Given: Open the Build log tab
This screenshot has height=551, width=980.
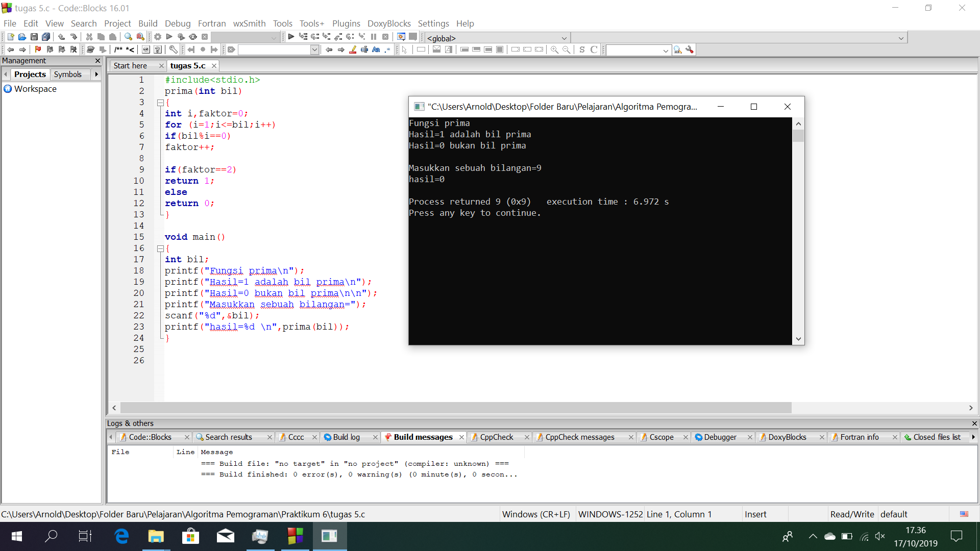Looking at the screenshot, I should (346, 437).
